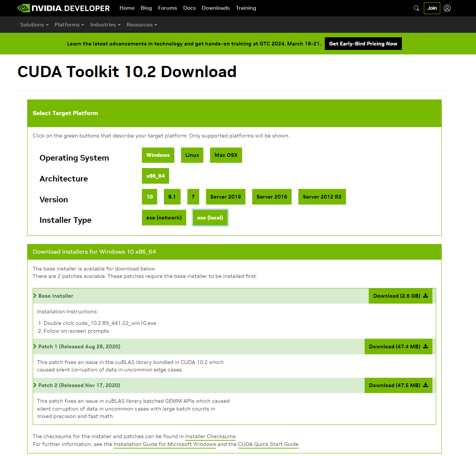The height and width of the screenshot is (456, 476).
Task: Download the 47.4 MB Patch 1
Action: (x=398, y=346)
